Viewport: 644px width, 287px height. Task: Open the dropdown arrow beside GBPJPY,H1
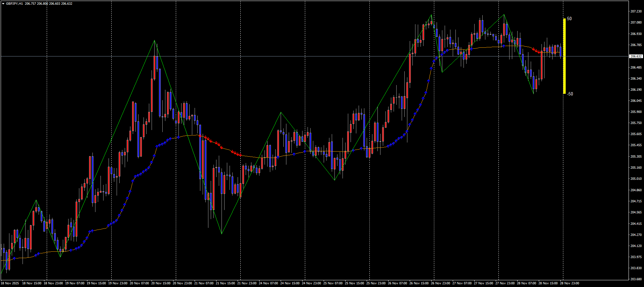click(x=3, y=4)
